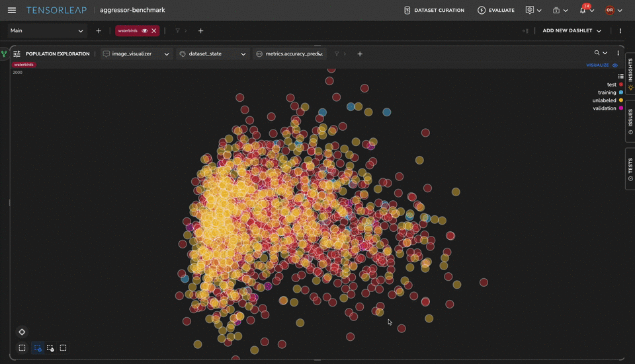
Task: Open the hamburger main menu
Action: pyautogui.click(x=12, y=11)
